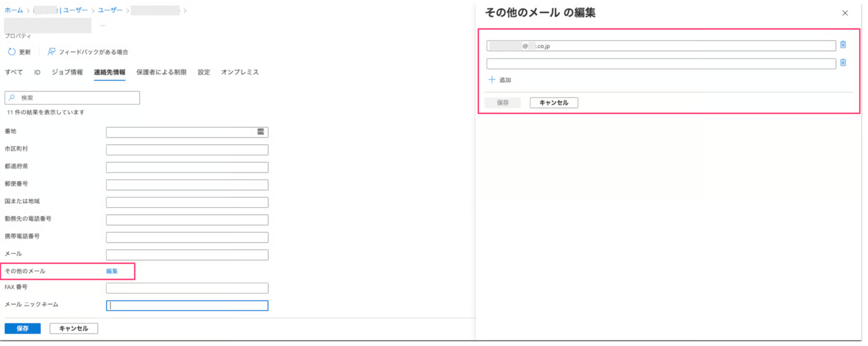Open the ジョブ情報 tab

(x=67, y=72)
